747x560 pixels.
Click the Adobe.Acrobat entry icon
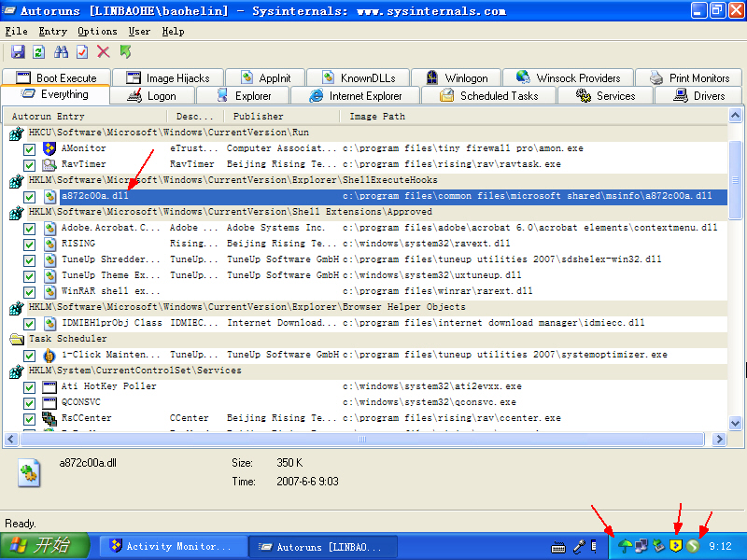pyautogui.click(x=49, y=228)
